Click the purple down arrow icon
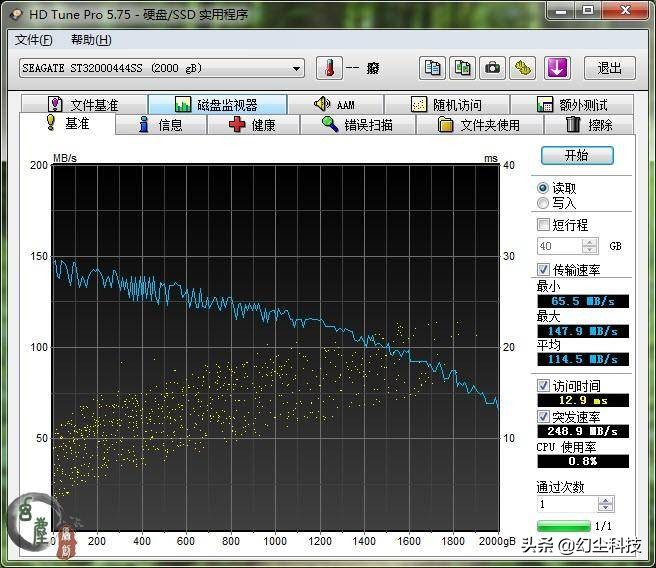 [557, 68]
